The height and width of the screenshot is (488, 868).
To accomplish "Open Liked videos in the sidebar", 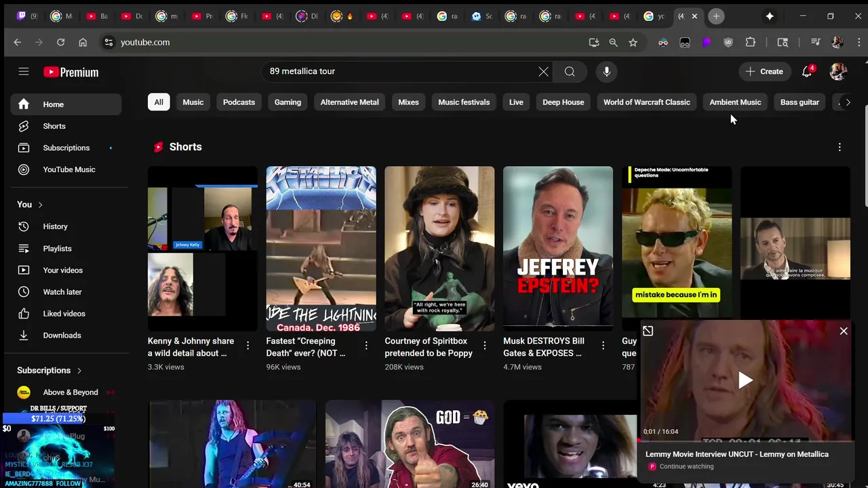I will click(x=66, y=313).
